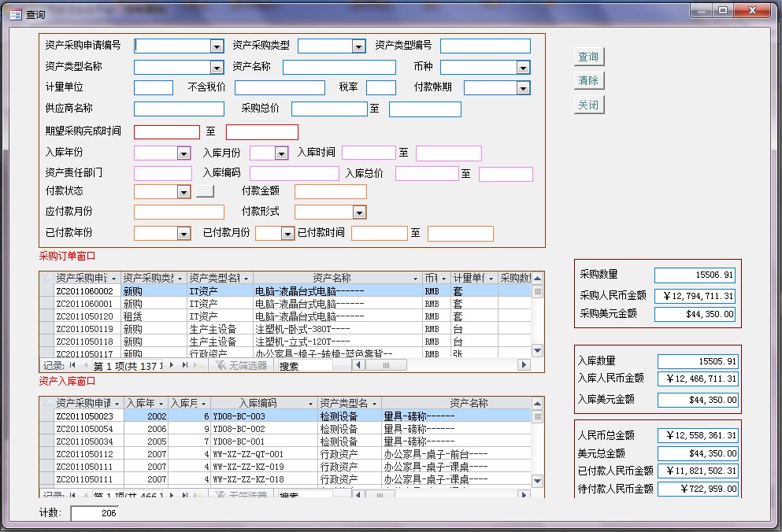Click the 无筛选器 filter indicator in 采购订单 navigator
Viewport: 782px width, 532px height.
coord(242,365)
